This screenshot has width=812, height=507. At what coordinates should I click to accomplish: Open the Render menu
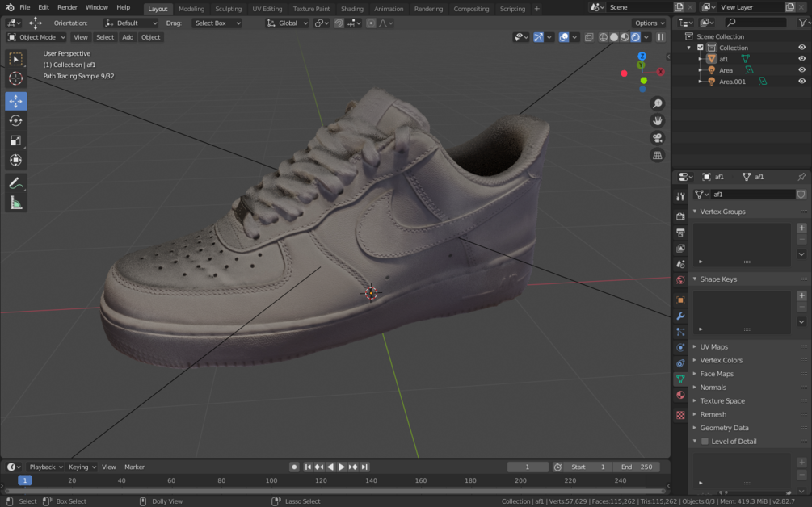pos(67,8)
